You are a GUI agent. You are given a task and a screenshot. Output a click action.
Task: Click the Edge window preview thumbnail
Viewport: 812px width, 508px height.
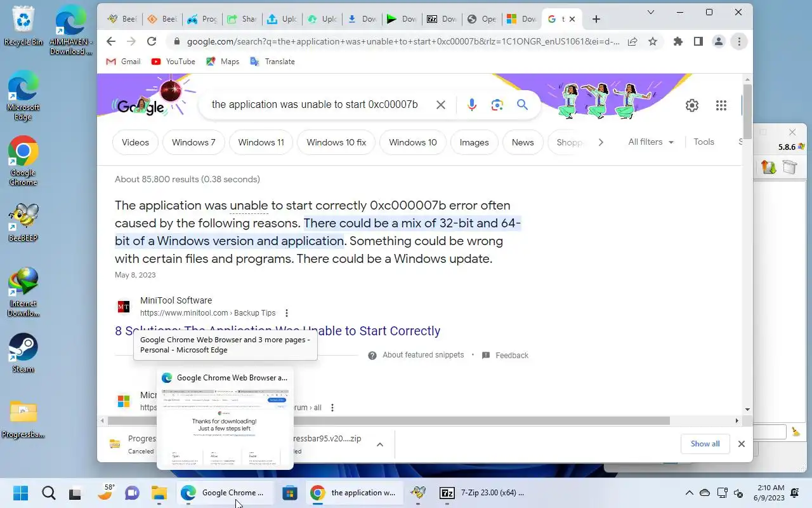[225, 427]
